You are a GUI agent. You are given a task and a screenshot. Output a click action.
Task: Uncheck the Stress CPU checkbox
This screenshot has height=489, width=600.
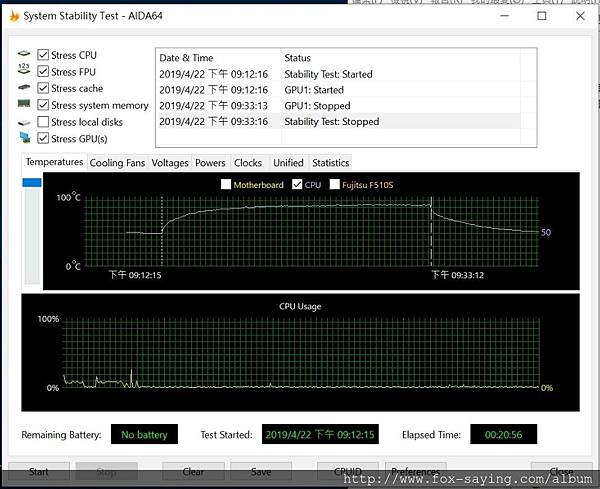pos(43,55)
